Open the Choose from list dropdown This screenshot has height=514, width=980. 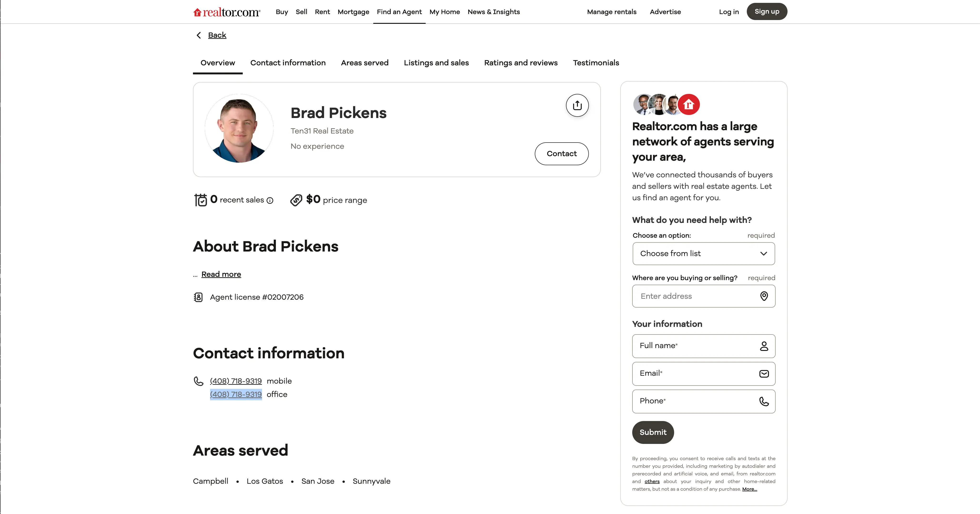coord(703,254)
